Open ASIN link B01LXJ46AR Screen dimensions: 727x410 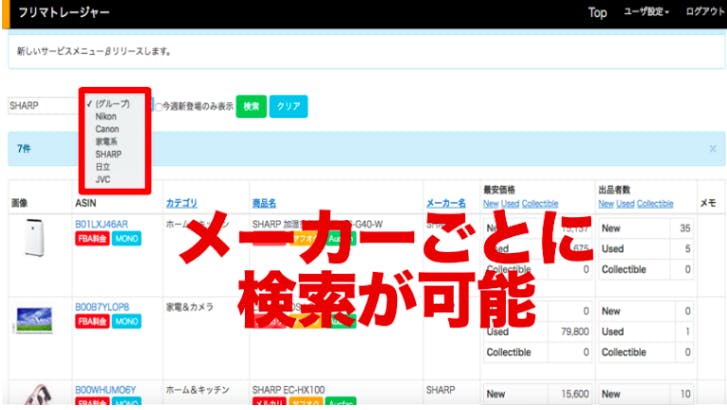click(101, 224)
